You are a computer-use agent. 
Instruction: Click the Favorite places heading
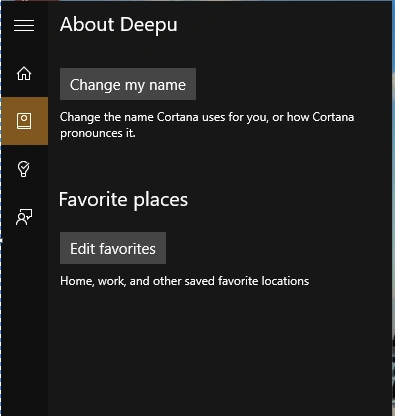(x=123, y=200)
